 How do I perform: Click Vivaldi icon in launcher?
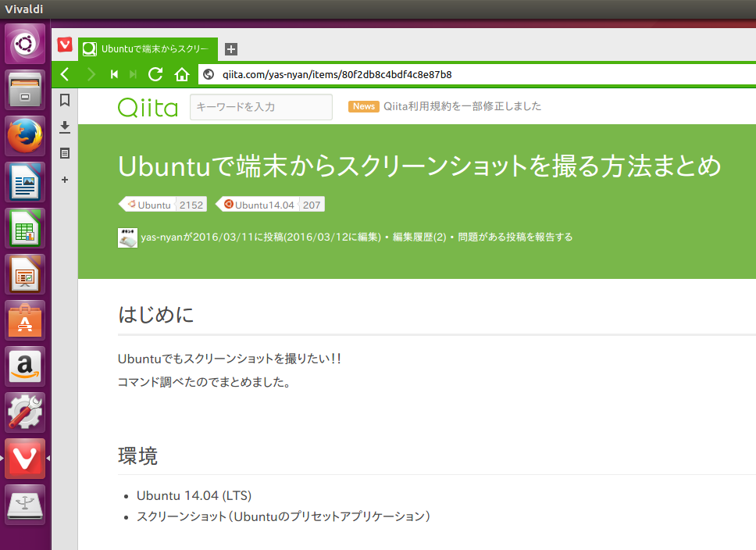(x=25, y=459)
